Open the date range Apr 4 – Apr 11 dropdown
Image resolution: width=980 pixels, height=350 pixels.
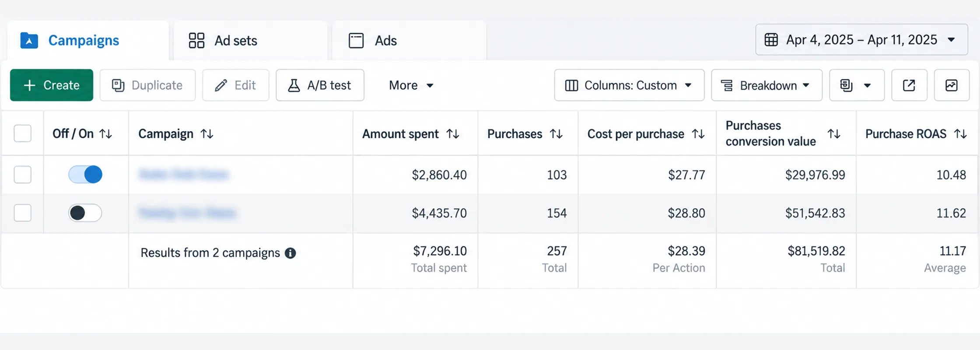pyautogui.click(x=861, y=40)
